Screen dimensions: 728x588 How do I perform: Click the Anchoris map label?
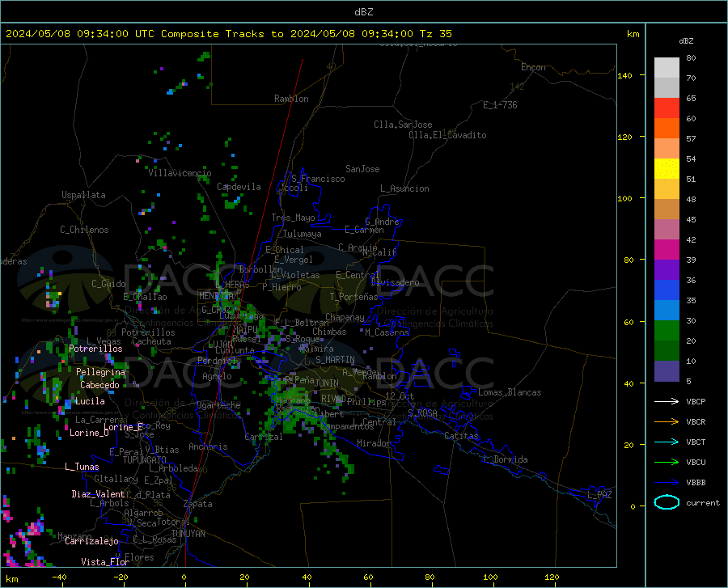tap(208, 447)
